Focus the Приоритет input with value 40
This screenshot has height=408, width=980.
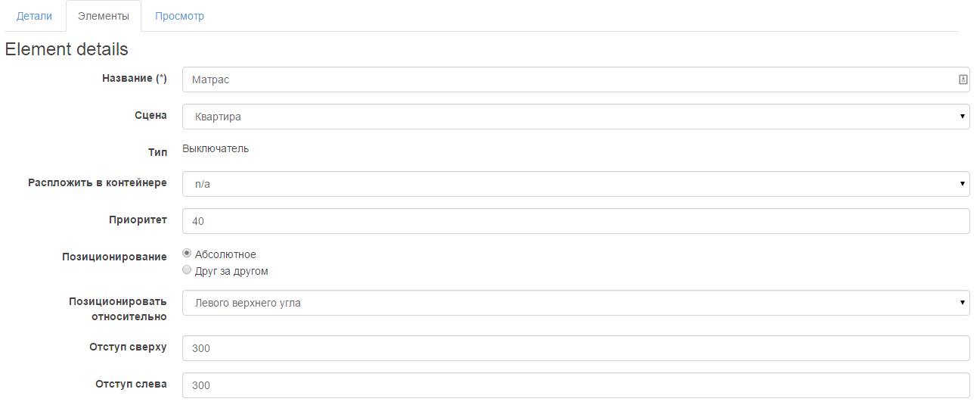[x=575, y=221]
